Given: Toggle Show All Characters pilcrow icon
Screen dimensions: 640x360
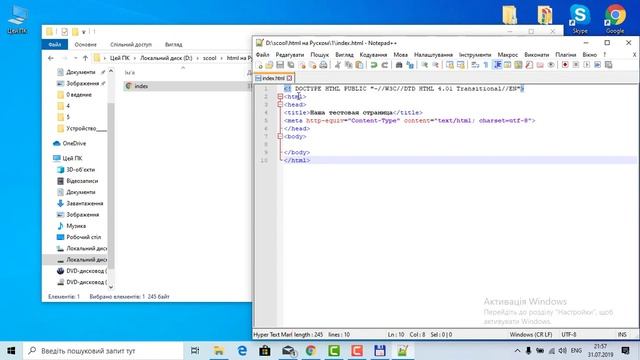Looking at the screenshot, I should 486,65.
